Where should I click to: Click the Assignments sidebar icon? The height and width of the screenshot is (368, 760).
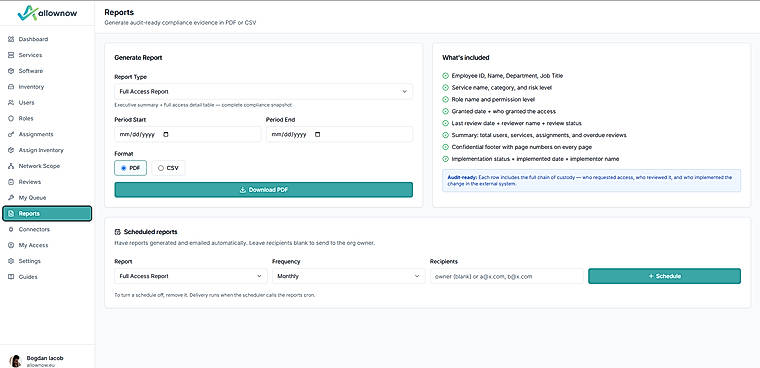click(x=11, y=134)
